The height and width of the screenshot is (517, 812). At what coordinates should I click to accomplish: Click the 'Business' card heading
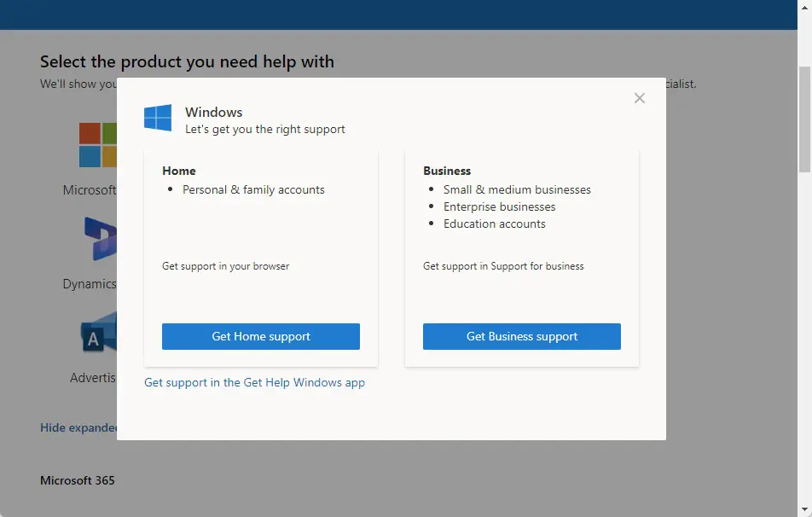point(446,171)
